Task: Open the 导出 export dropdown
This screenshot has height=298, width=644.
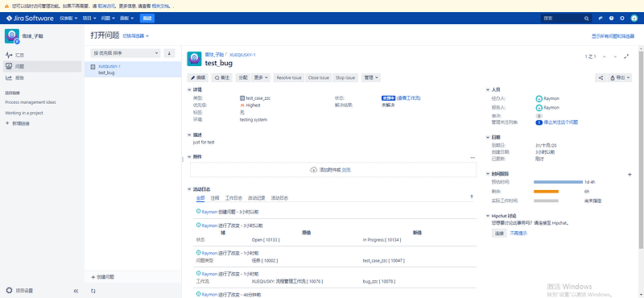Action: coord(619,77)
